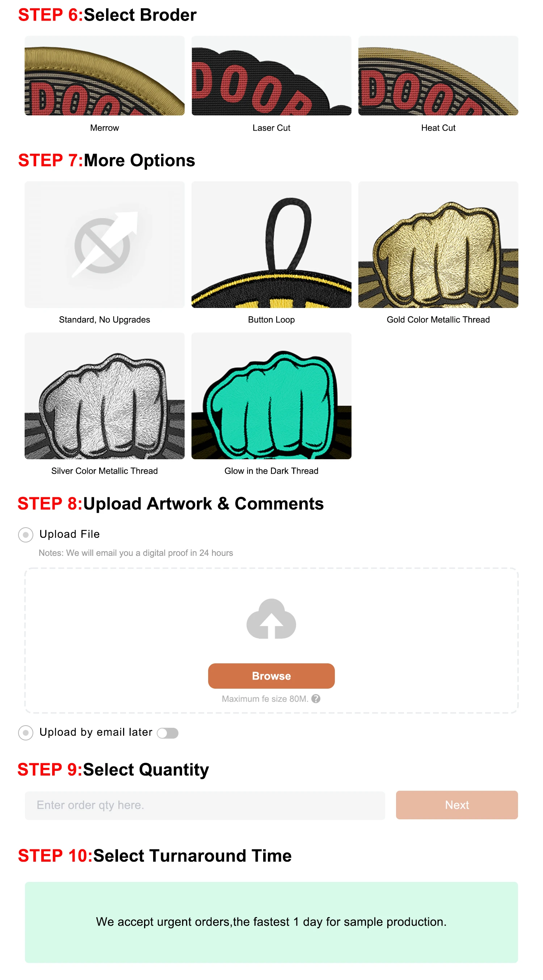Select the Glow in the Dark Thread fist
The height and width of the screenshot is (980, 543).
271,396
